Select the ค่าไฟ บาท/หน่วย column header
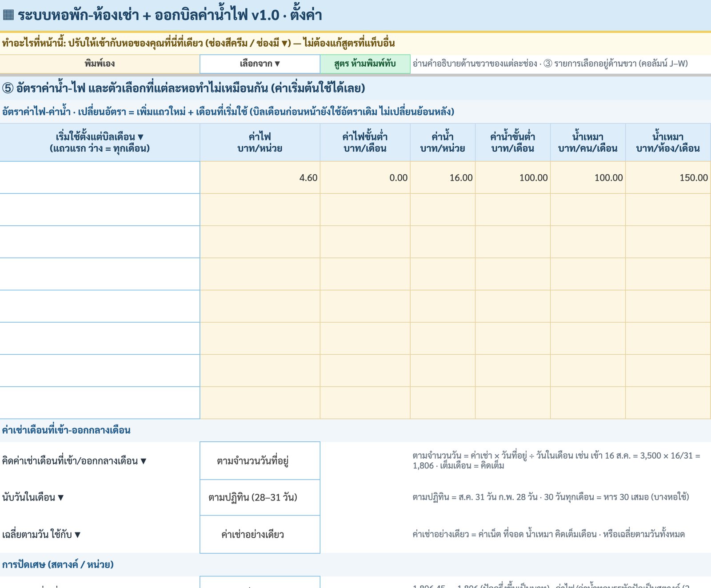The image size is (711, 588). (x=260, y=142)
